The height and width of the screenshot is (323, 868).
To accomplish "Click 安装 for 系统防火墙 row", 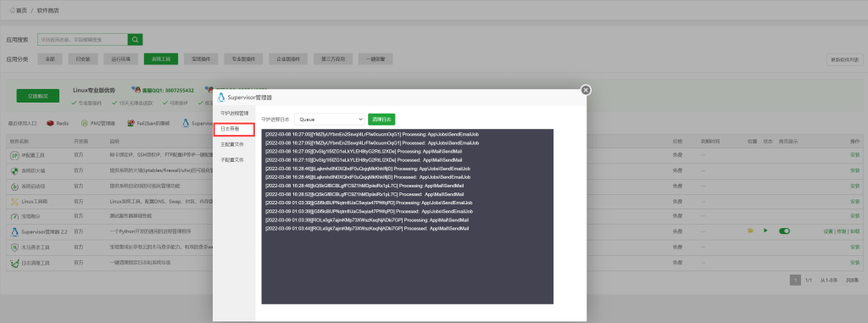I will tap(854, 170).
